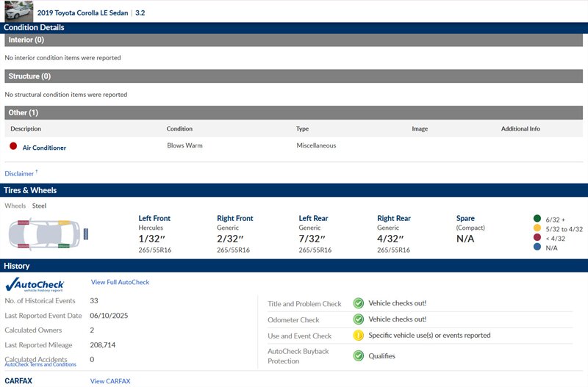Click the AutoCheck Buyback Protection checkmark icon

[x=358, y=355]
